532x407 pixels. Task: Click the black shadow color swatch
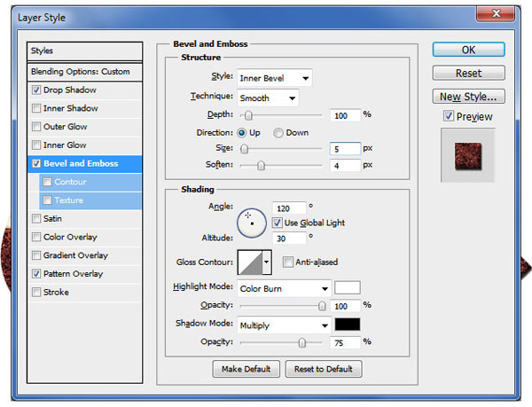pyautogui.click(x=347, y=325)
